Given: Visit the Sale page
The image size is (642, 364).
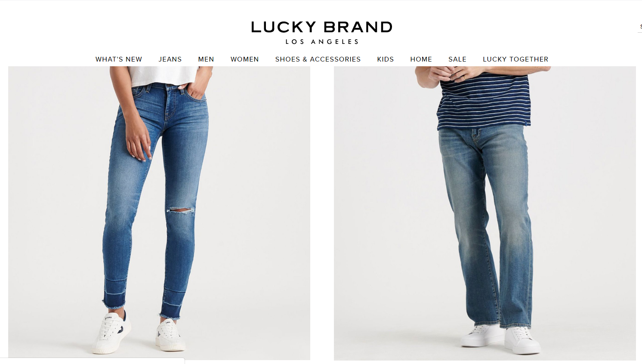Looking at the screenshot, I should 457,59.
